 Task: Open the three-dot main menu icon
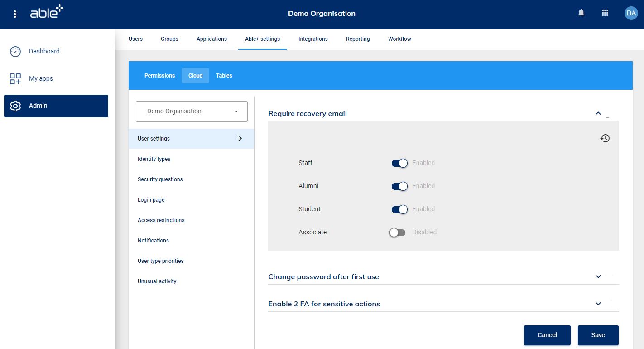pyautogui.click(x=15, y=14)
